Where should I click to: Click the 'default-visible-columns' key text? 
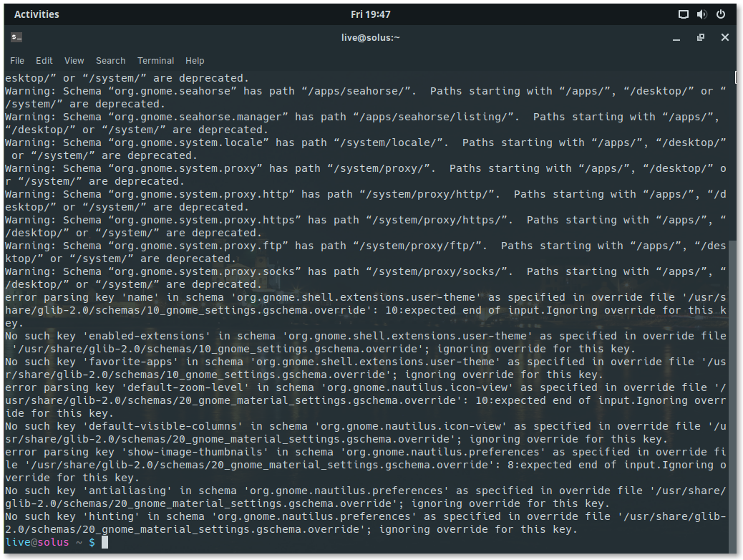pyautogui.click(x=163, y=426)
